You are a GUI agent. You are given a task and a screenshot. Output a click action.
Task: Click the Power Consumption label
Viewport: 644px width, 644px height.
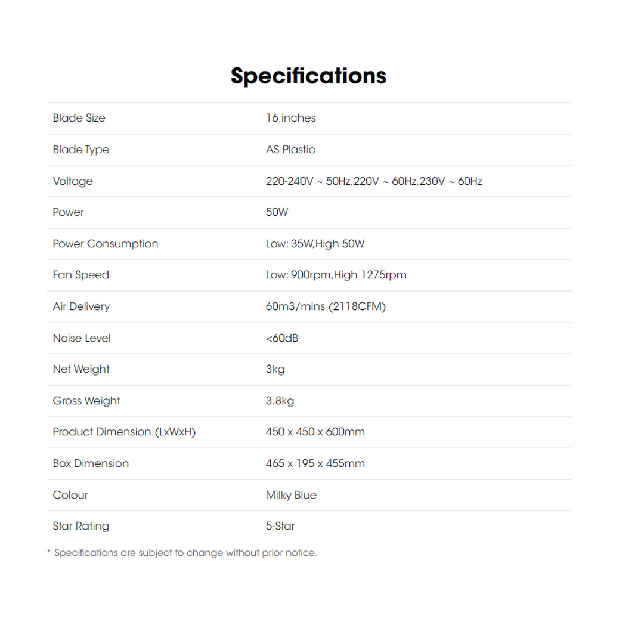[106, 244]
